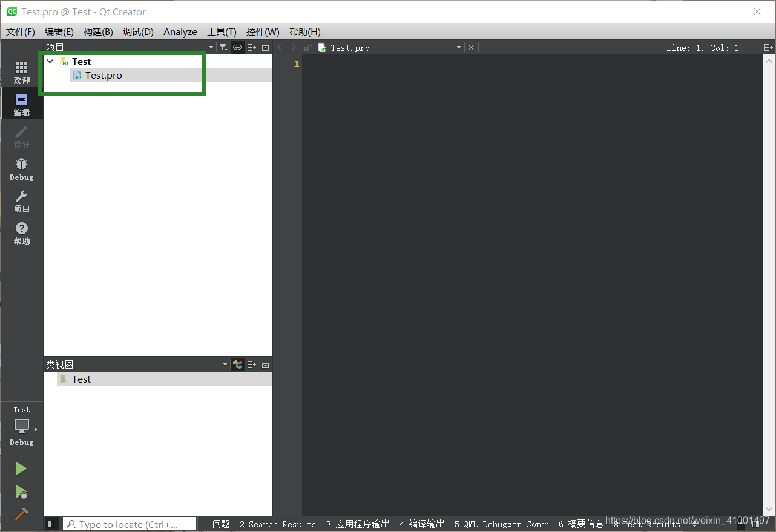
Task: Select Test.pro in the project tree
Action: tap(104, 75)
